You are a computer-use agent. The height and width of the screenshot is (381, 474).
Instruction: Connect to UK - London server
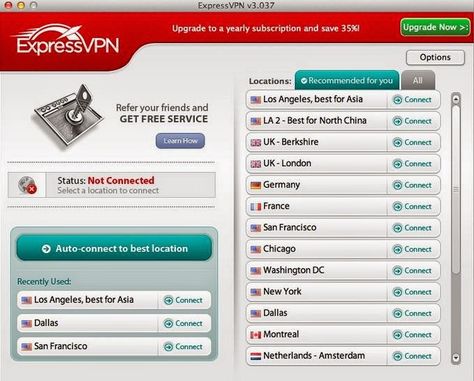pos(412,164)
